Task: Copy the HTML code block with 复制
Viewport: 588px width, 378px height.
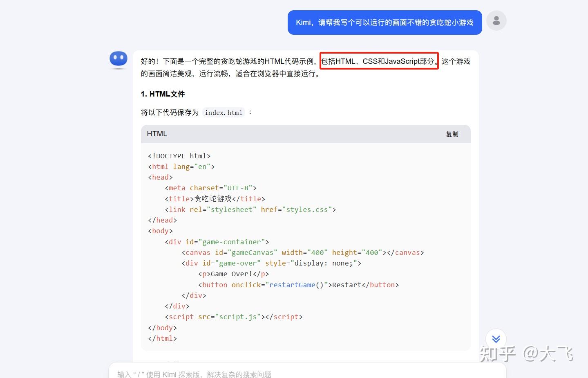Action: tap(452, 134)
